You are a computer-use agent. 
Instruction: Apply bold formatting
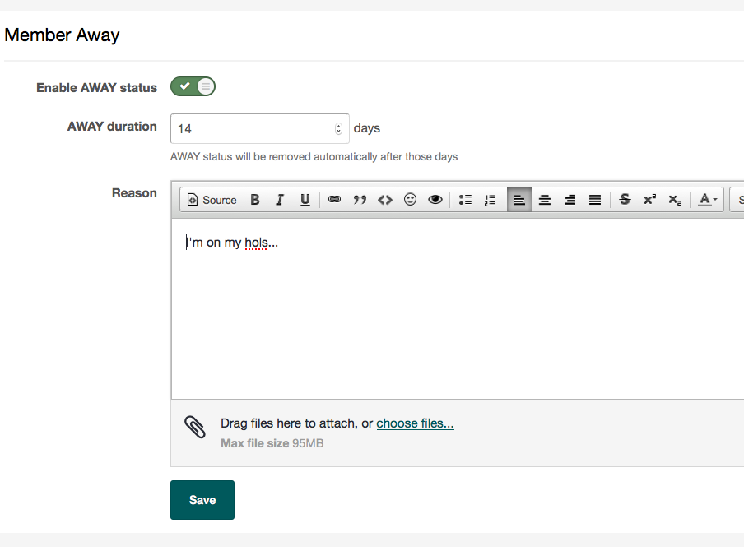point(255,200)
